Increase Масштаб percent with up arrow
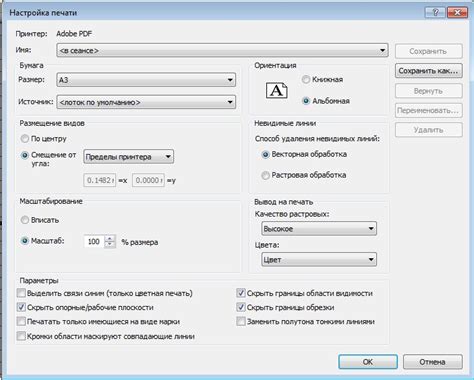 click(x=110, y=239)
